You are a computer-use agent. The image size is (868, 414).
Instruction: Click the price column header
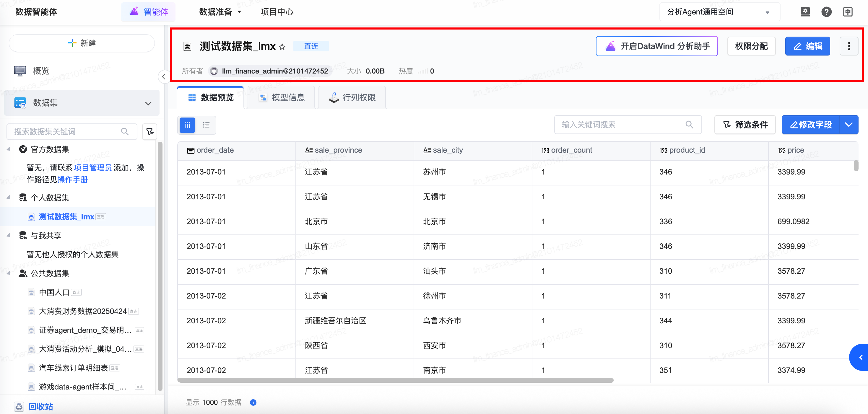click(x=813, y=150)
